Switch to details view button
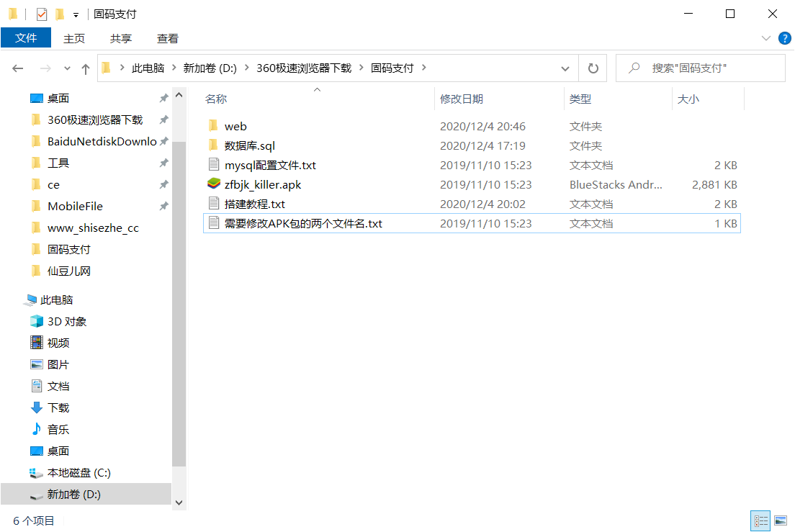Screen dimensions: 795x532 [x=760, y=520]
